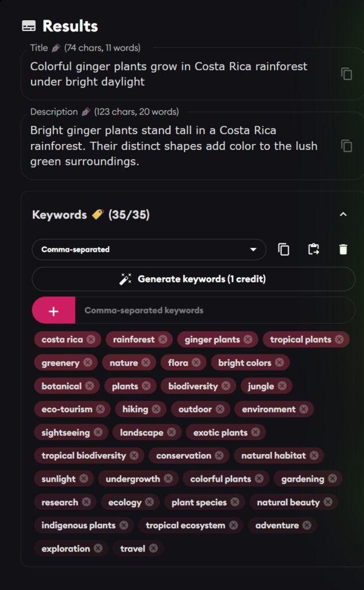The image size is (364, 590).
Task: Copy the description text
Action: (346, 146)
